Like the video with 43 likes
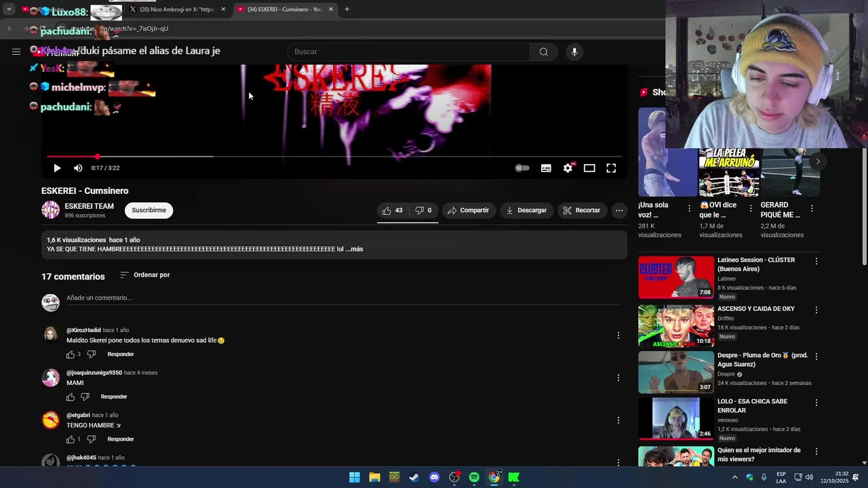Image resolution: width=868 pixels, height=488 pixels. [x=393, y=211]
